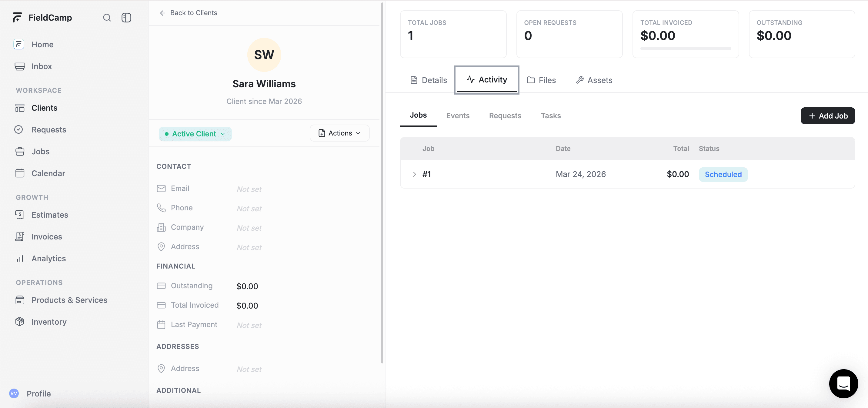The image size is (868, 408).
Task: Click the Total Invoiced progress bar
Action: 685,48
